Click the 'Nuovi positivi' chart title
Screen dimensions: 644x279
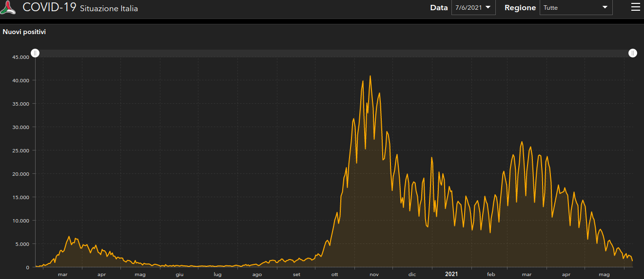pyautogui.click(x=24, y=32)
